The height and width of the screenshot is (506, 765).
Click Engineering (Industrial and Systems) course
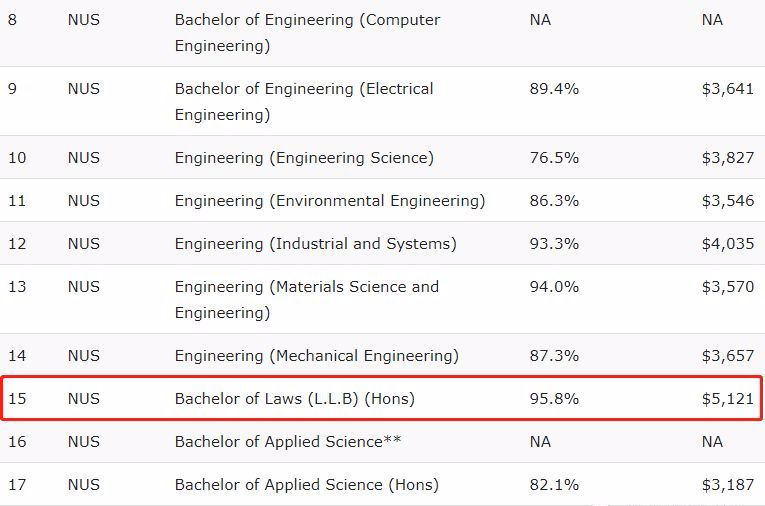tap(315, 243)
